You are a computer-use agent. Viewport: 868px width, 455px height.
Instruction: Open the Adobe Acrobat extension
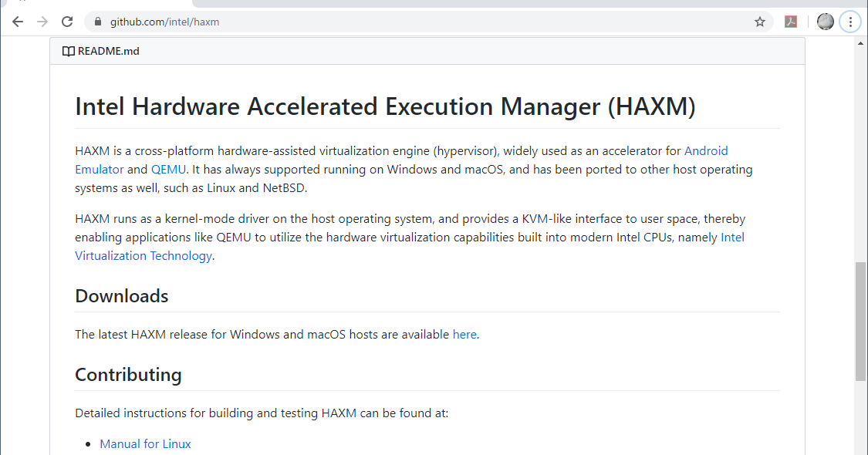pos(790,22)
